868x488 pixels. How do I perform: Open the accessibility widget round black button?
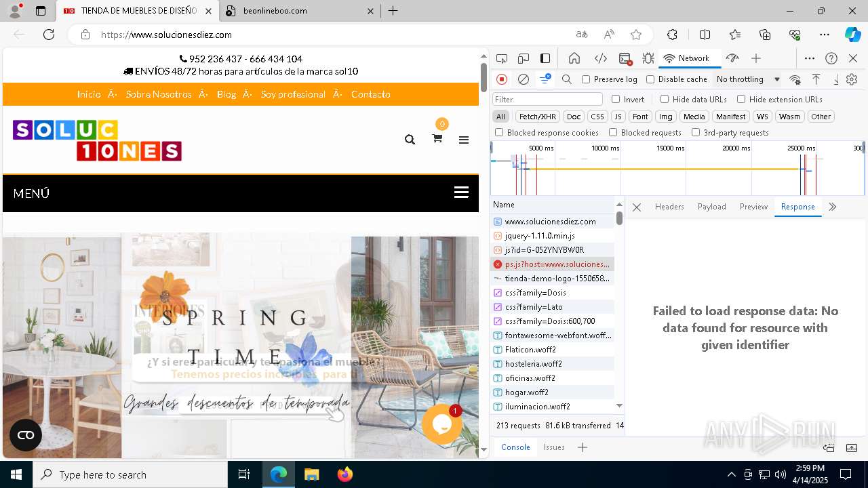(26, 435)
